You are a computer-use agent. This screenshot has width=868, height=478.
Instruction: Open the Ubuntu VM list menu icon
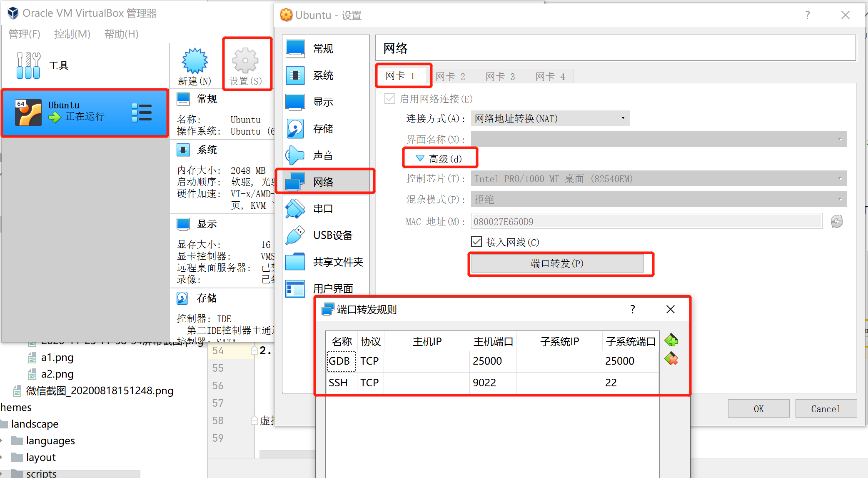[x=142, y=113]
